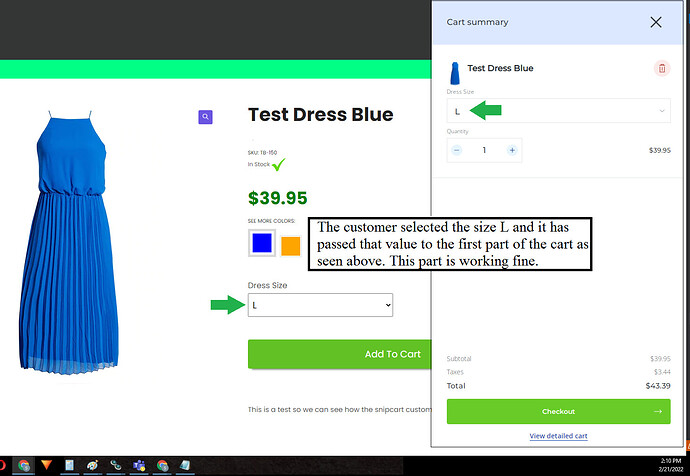Open the red Opera taskbar icon
The image size is (690, 476).
[x=2, y=465]
